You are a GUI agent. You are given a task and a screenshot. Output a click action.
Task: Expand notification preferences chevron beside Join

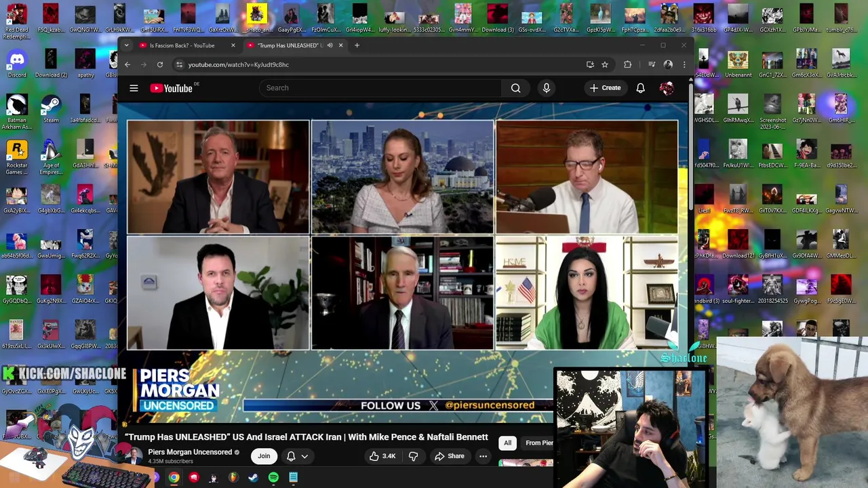point(304,456)
